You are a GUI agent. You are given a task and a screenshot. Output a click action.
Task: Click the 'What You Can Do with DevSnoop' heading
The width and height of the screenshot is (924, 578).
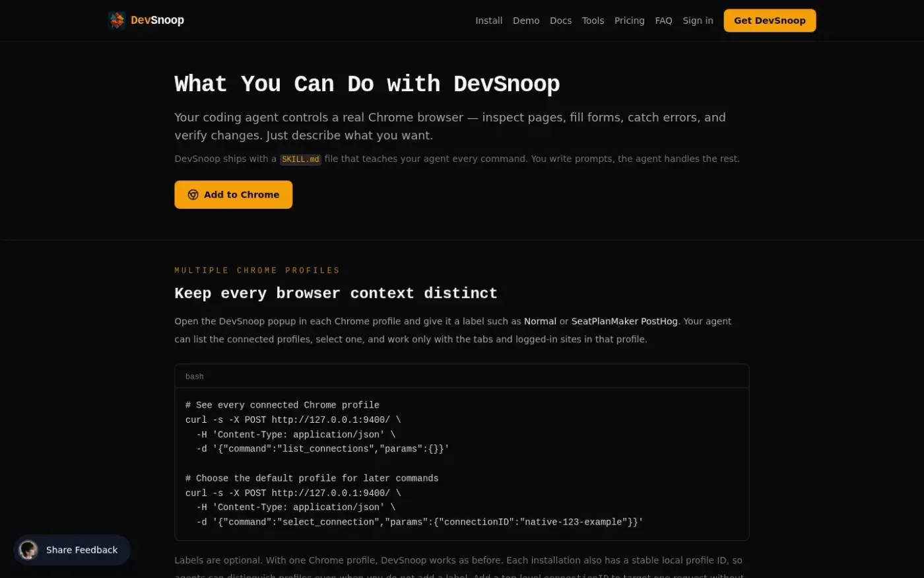(x=367, y=84)
